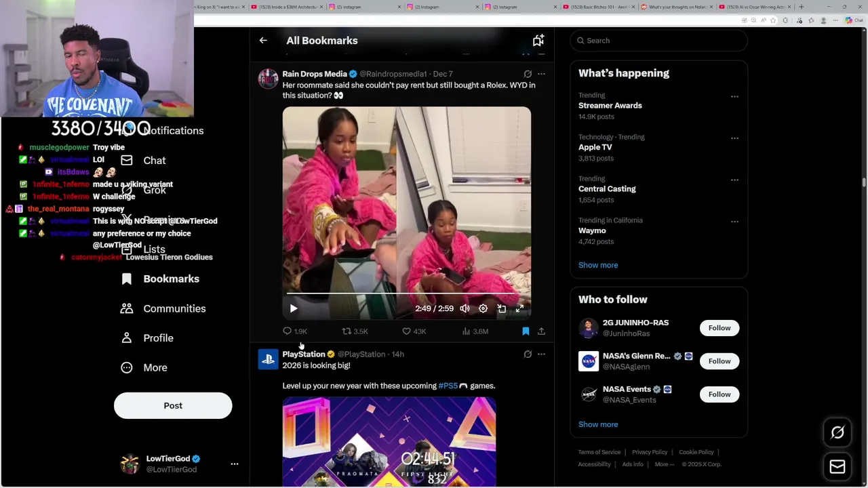
Task: Follow 2G JUNINHO-RAS
Action: (719, 328)
